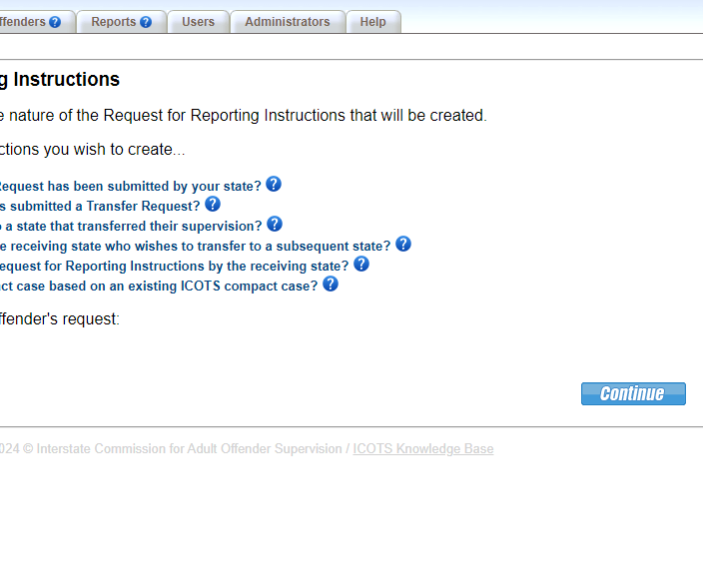Switch to the Reports tab
This screenshot has width=703, height=588.
pos(122,22)
